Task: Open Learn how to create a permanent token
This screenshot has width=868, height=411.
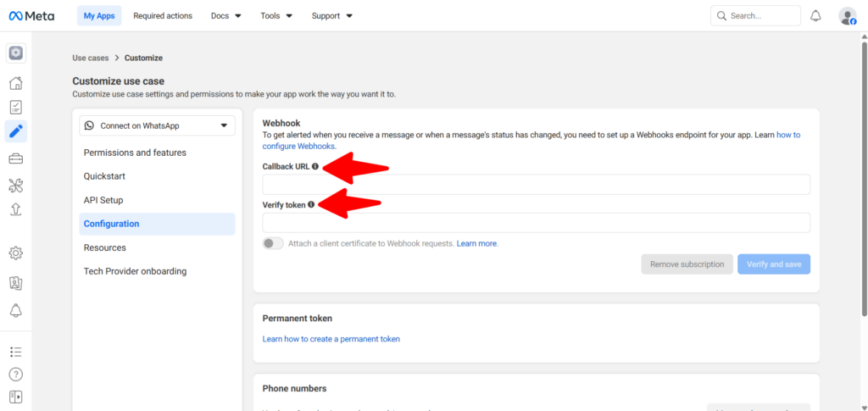Action: (x=331, y=339)
